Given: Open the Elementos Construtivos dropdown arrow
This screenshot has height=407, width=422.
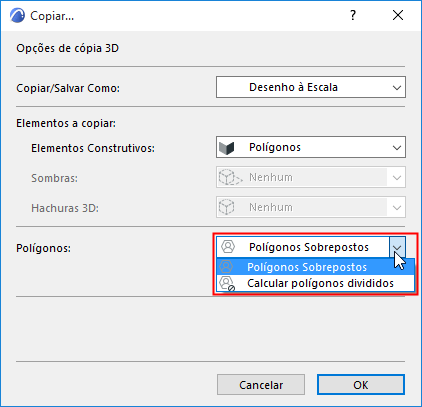Looking at the screenshot, I should pyautogui.click(x=397, y=147).
